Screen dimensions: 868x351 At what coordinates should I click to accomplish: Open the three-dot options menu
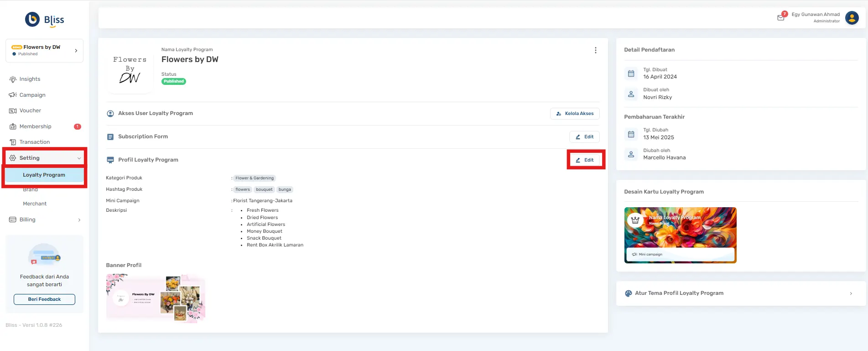click(595, 50)
